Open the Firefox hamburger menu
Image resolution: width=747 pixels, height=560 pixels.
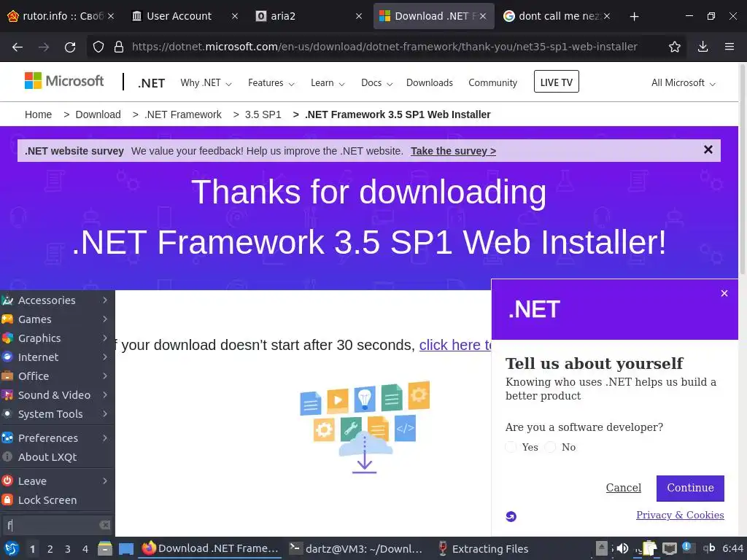click(729, 47)
